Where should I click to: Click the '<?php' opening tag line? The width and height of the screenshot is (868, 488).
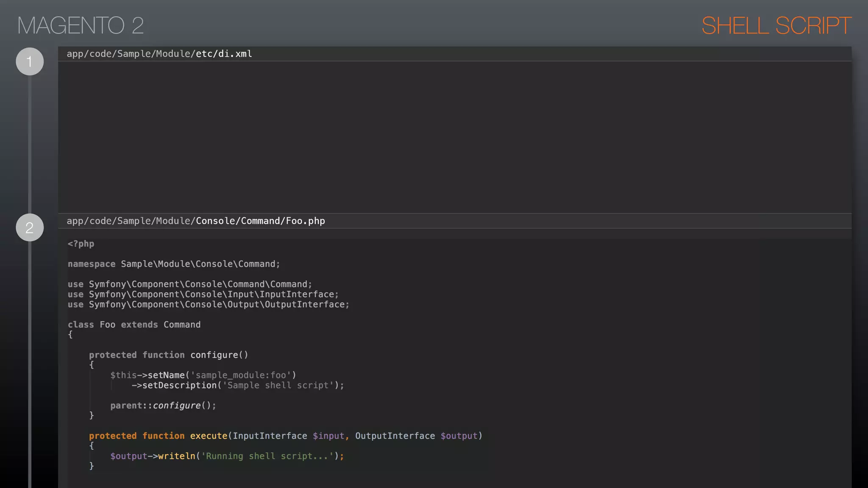81,244
